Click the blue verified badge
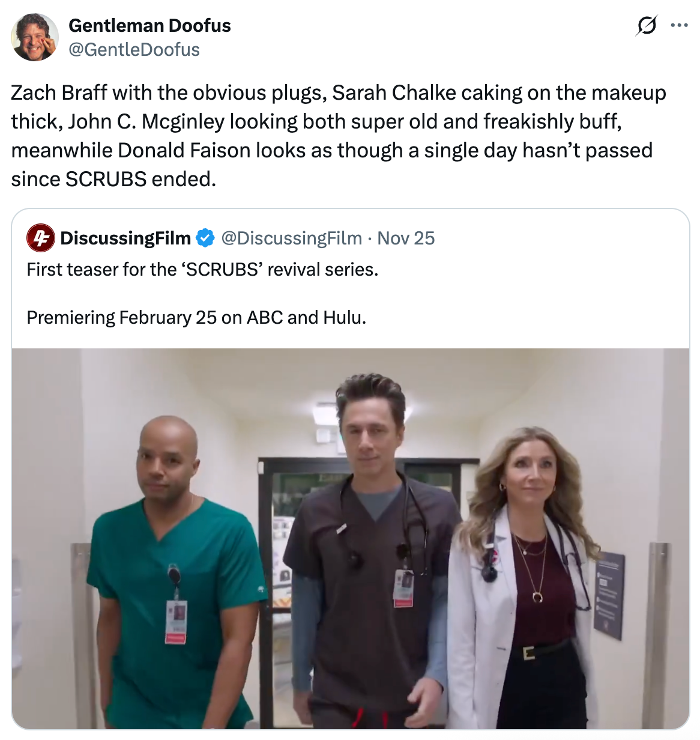The image size is (700, 740). (x=205, y=238)
